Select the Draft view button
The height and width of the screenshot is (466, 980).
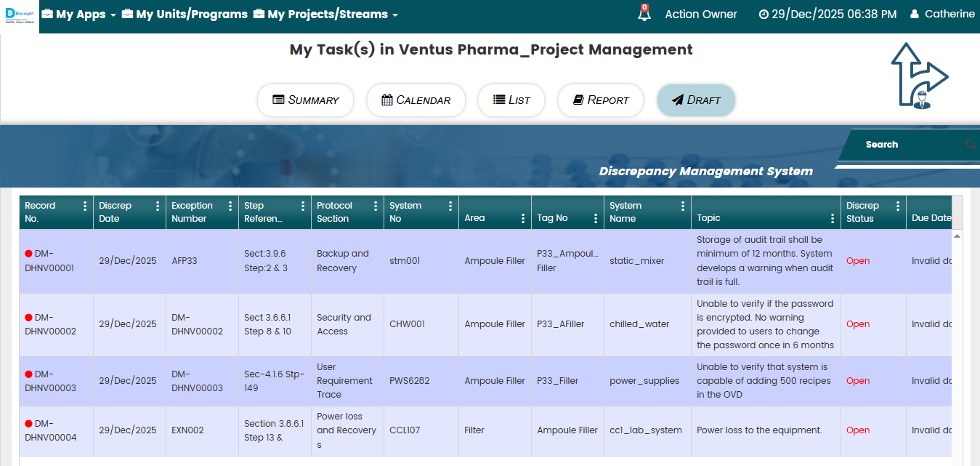click(x=695, y=100)
